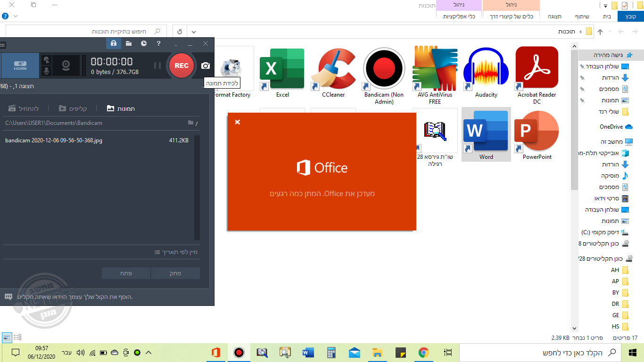Click the folder icon beside the Bandicam path
644x362 pixels.
point(191,123)
